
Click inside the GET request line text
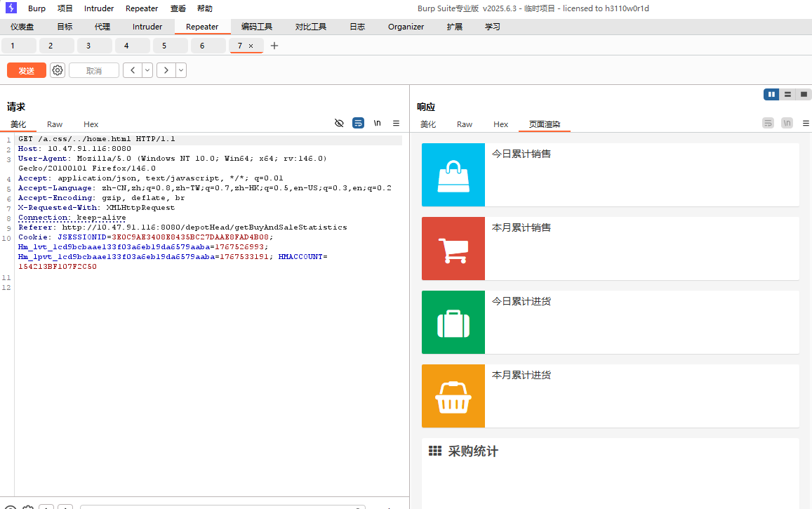[97, 139]
